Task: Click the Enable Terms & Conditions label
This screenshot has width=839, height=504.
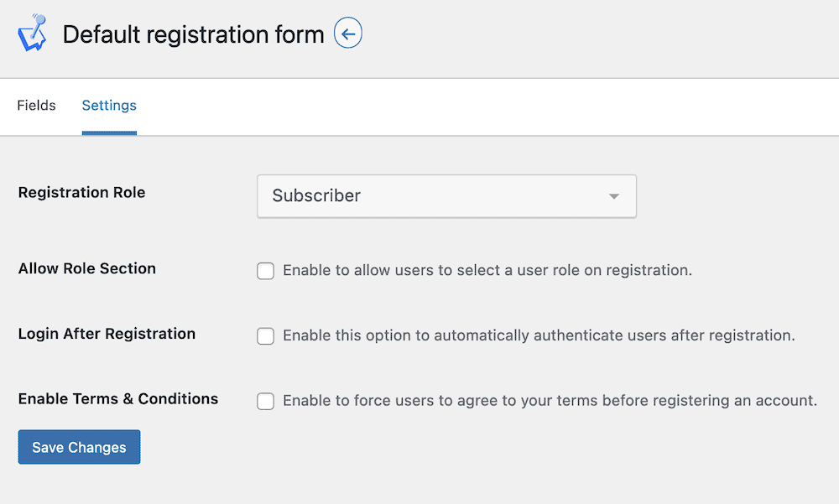Action: (118, 399)
